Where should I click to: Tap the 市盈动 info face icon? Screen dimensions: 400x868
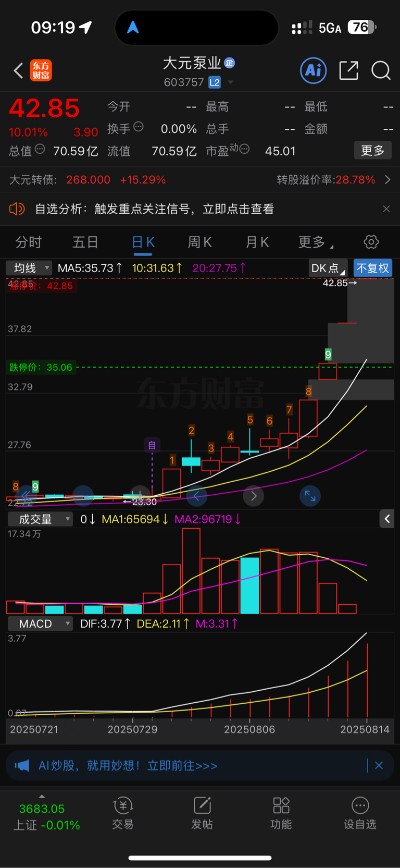click(x=244, y=149)
